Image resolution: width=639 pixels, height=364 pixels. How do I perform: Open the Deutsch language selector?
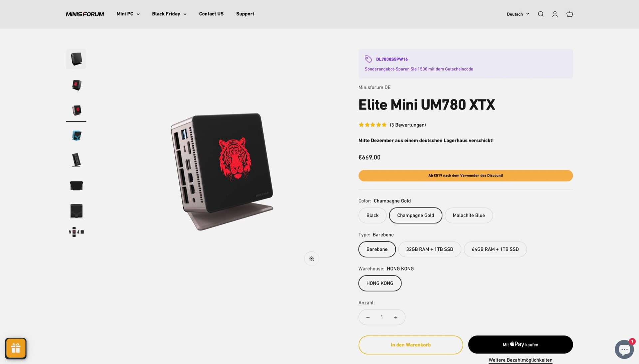coord(518,14)
